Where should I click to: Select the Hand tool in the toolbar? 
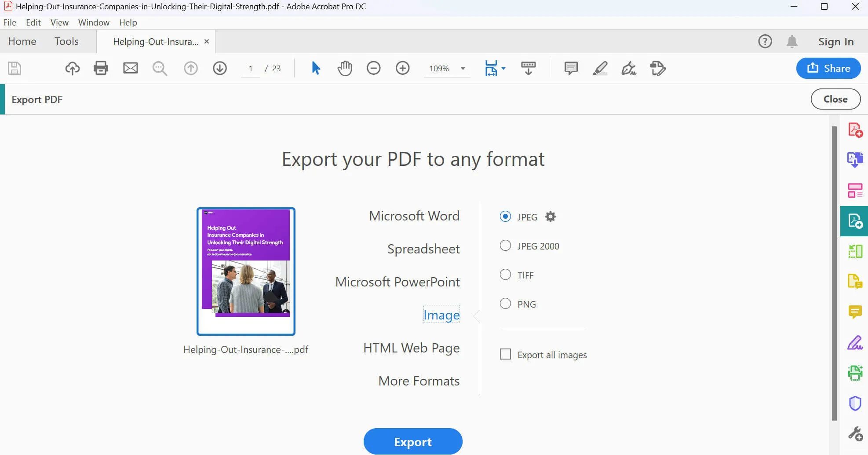(x=345, y=68)
